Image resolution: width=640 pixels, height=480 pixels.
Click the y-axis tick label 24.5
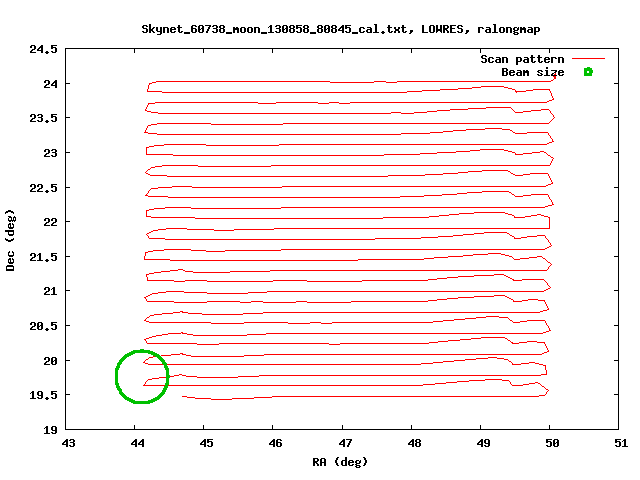(x=43, y=49)
